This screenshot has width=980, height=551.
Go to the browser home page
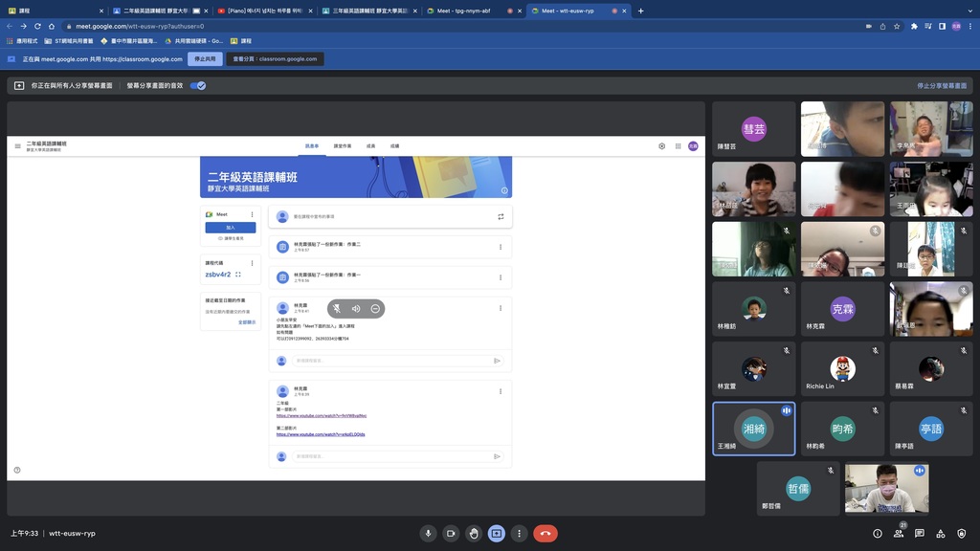52,26
